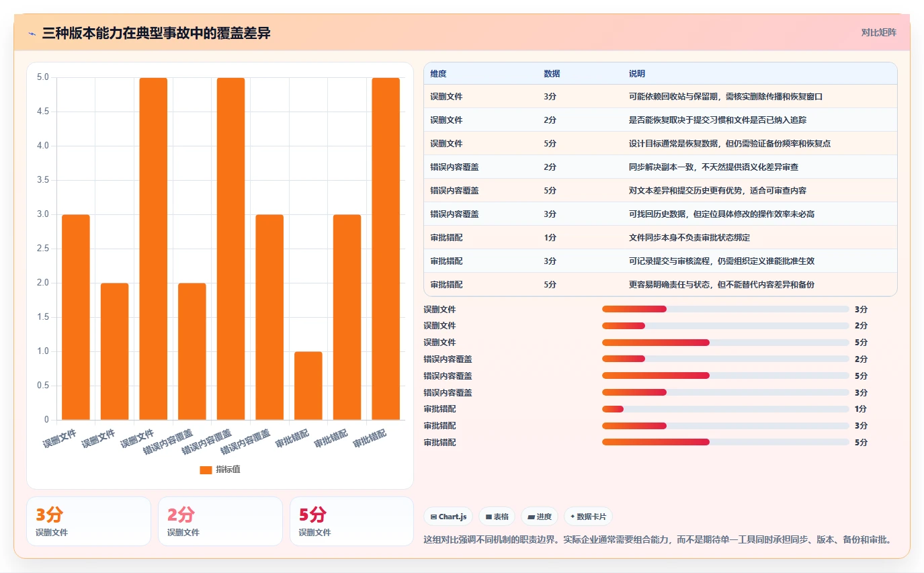
Task: Select the table row mentioning 回收站与保留期
Action: (x=661, y=97)
